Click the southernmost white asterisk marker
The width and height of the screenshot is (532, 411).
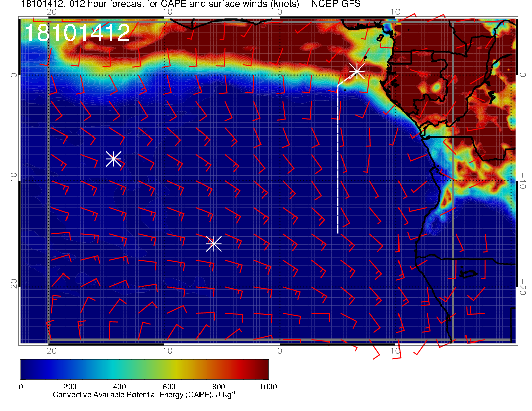coord(214,243)
